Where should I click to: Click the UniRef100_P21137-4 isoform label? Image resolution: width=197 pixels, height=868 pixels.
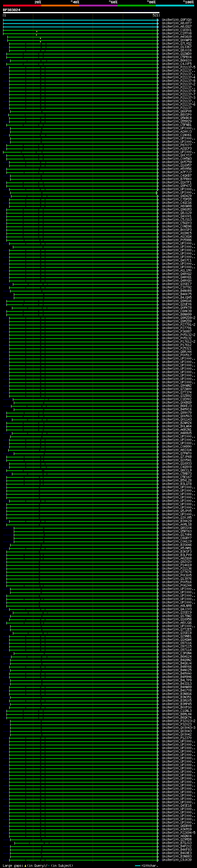[179, 78]
